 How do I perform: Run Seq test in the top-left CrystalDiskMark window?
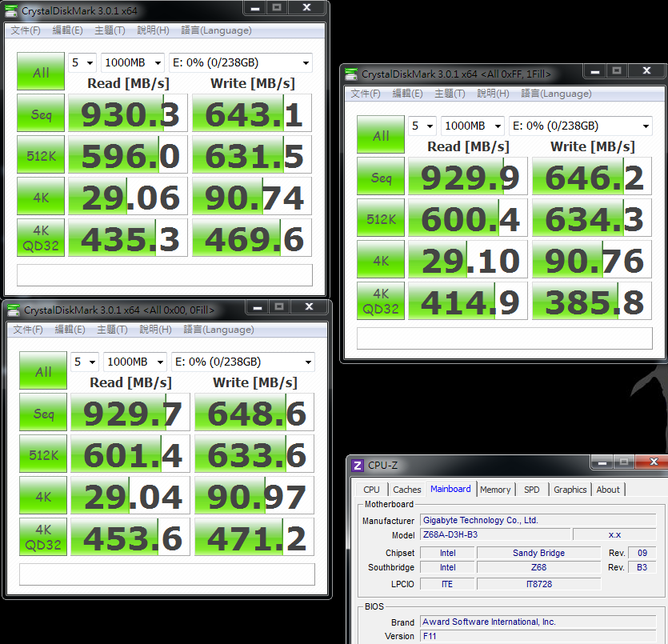[41, 113]
